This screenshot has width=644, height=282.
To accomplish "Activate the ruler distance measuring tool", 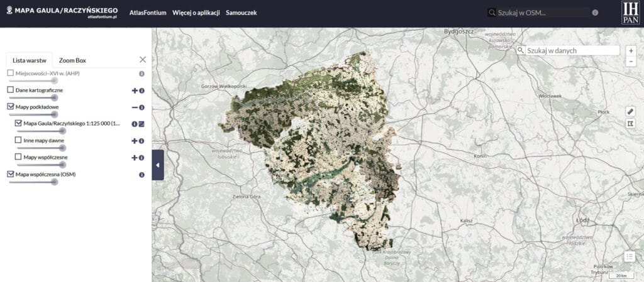I will (631, 111).
